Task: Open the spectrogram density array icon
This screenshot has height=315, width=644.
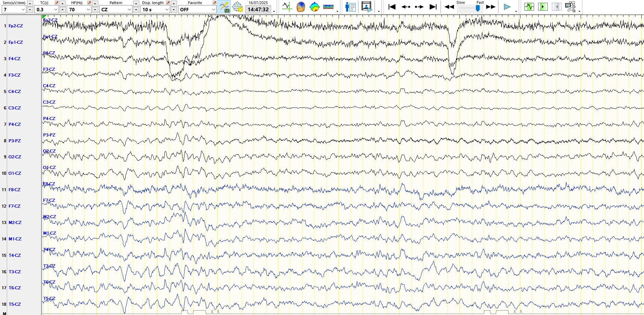Action: click(x=328, y=7)
